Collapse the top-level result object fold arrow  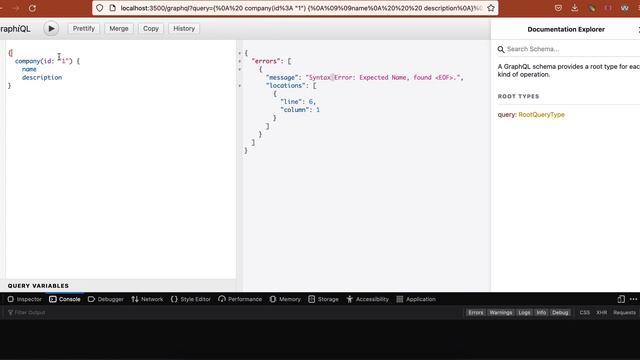(x=240, y=53)
